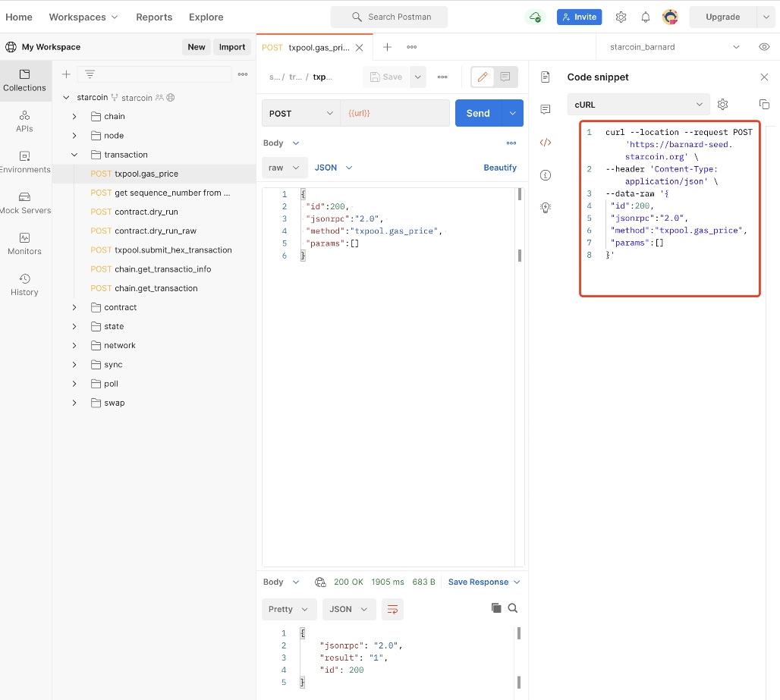Click the Beautify link
This screenshot has width=780, height=700.
[500, 168]
